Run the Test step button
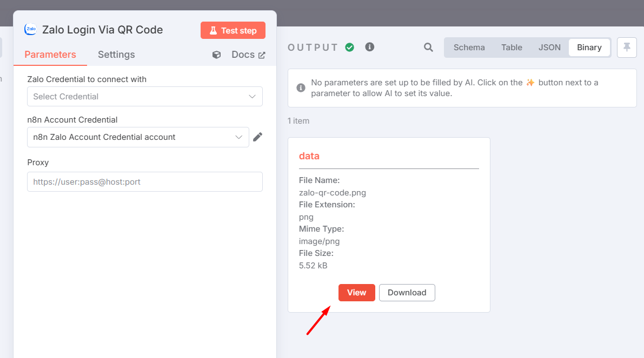The height and width of the screenshot is (358, 644). [233, 30]
